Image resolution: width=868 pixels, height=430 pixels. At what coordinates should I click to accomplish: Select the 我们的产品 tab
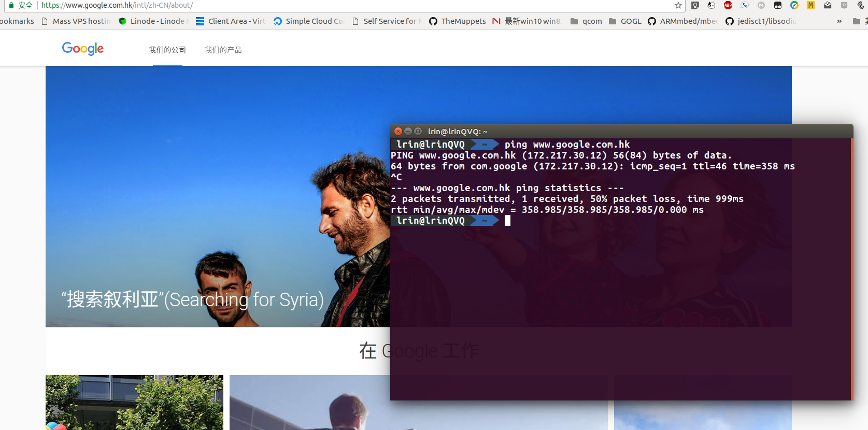point(223,50)
